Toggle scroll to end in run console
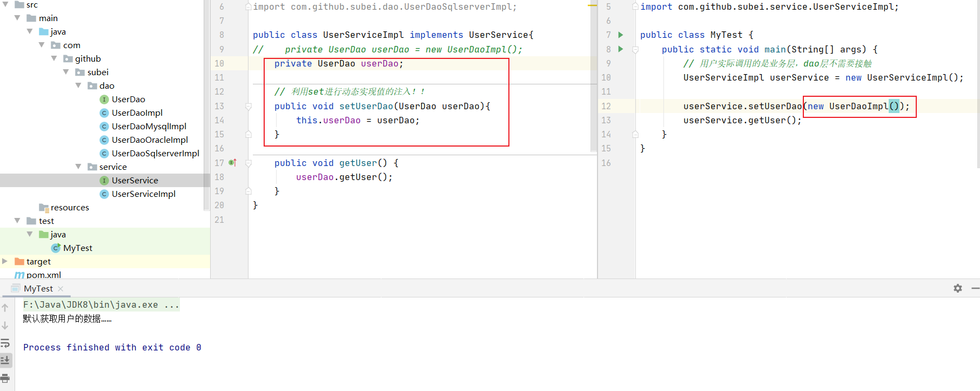 [5, 360]
